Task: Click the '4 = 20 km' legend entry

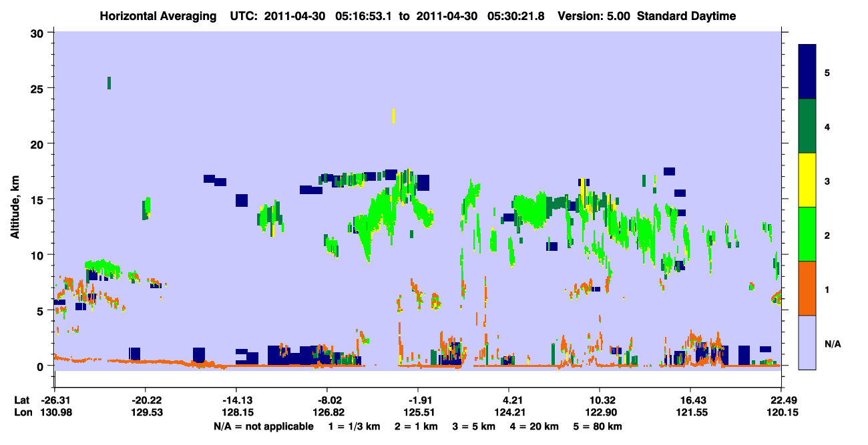Action: click(x=535, y=426)
